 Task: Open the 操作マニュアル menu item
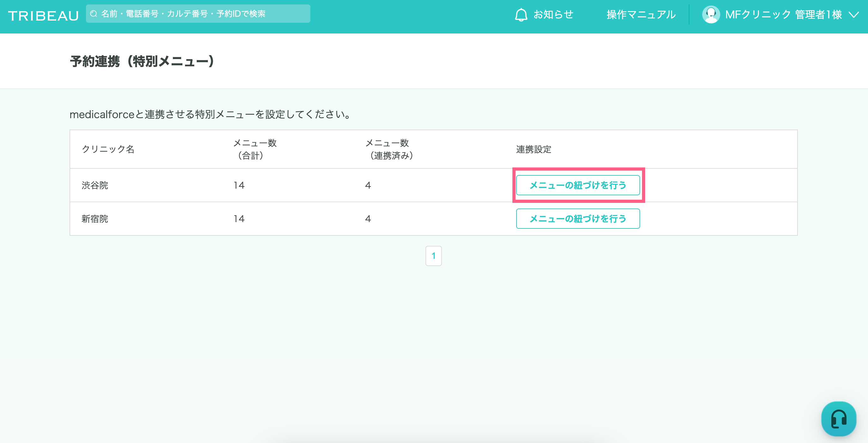(x=641, y=15)
